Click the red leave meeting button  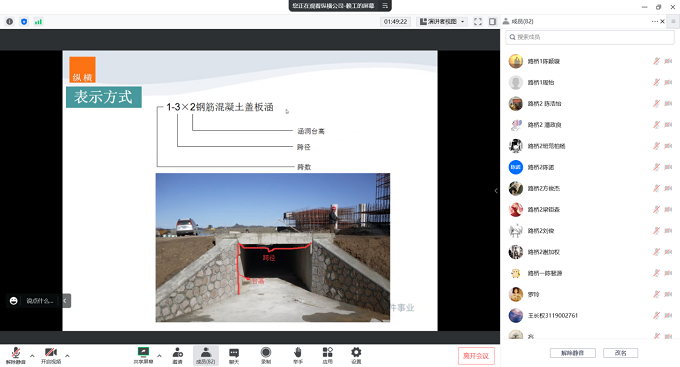(476, 356)
